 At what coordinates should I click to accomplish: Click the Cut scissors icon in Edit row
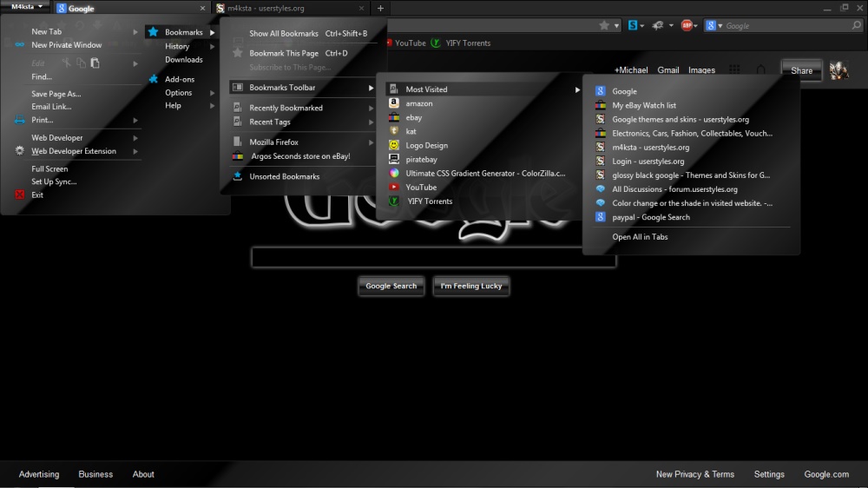(x=67, y=63)
